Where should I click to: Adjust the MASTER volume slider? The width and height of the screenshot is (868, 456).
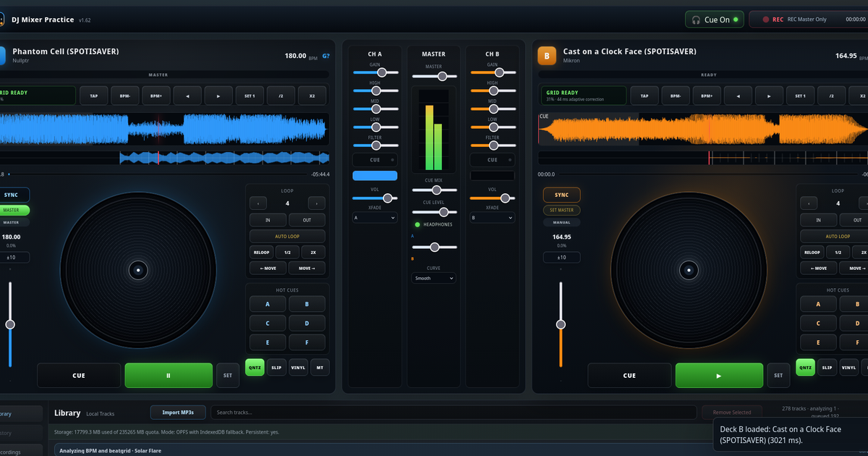(x=434, y=75)
